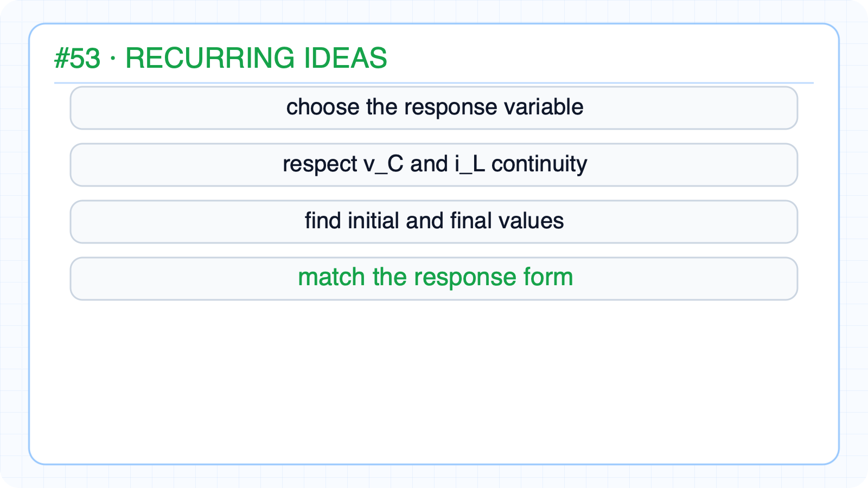The width and height of the screenshot is (868, 488).
Task: Click the green word "match"
Action: tap(331, 277)
